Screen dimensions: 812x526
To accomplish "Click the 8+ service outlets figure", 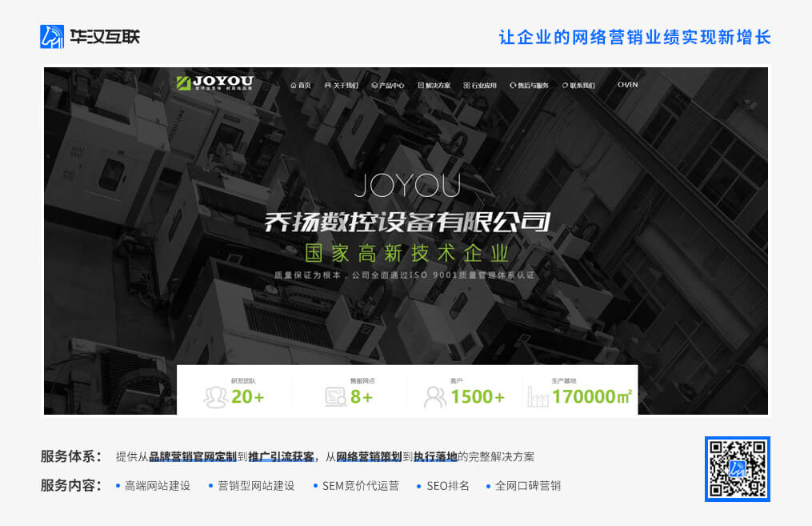I will click(x=362, y=397).
